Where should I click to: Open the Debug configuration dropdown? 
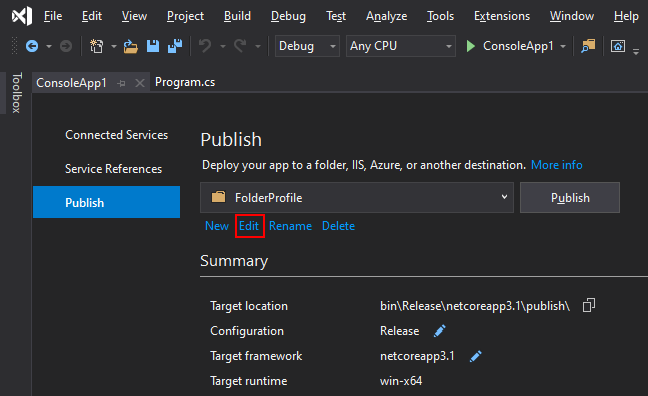click(307, 46)
